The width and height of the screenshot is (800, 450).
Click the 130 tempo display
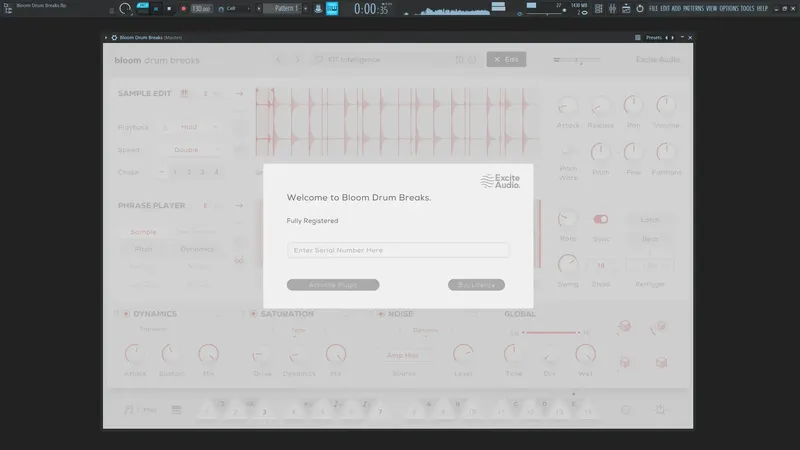point(201,9)
